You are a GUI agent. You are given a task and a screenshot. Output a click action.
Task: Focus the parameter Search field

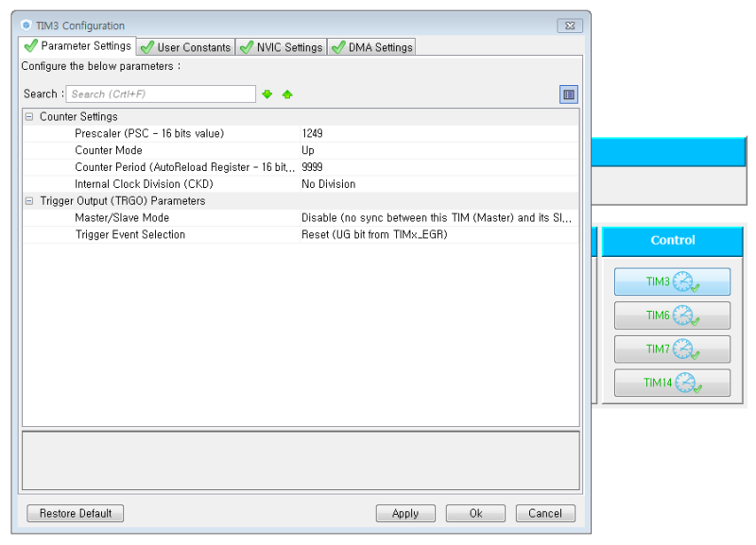(161, 94)
